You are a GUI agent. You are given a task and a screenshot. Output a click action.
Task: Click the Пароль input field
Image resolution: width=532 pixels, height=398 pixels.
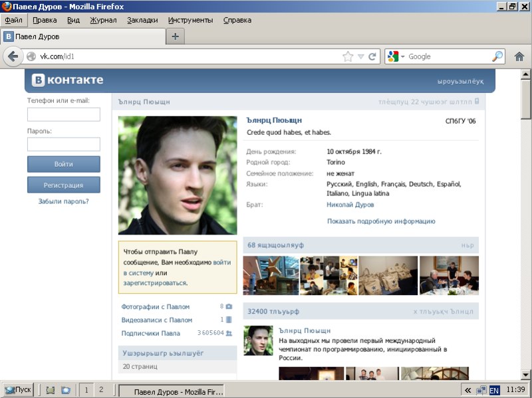tap(63, 144)
